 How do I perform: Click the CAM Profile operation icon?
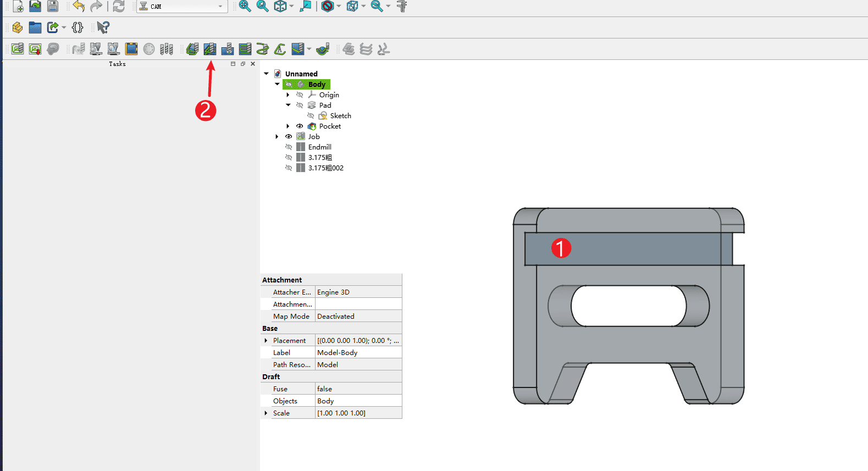tap(192, 49)
